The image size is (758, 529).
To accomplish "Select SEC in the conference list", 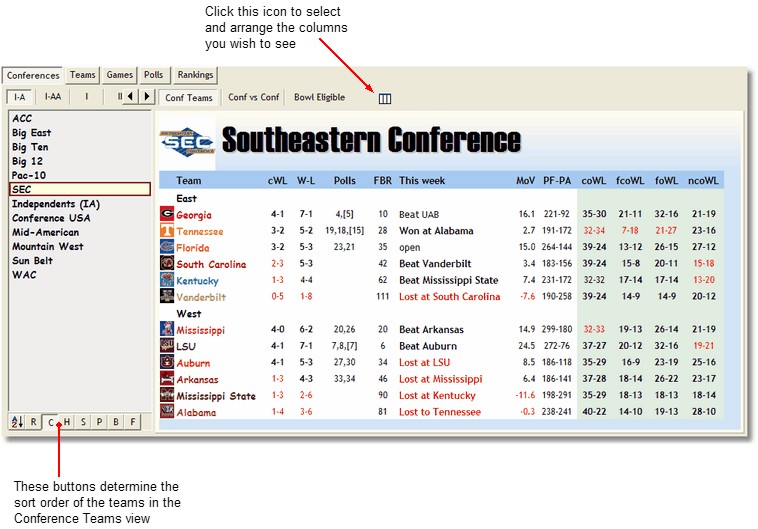I will (80, 189).
